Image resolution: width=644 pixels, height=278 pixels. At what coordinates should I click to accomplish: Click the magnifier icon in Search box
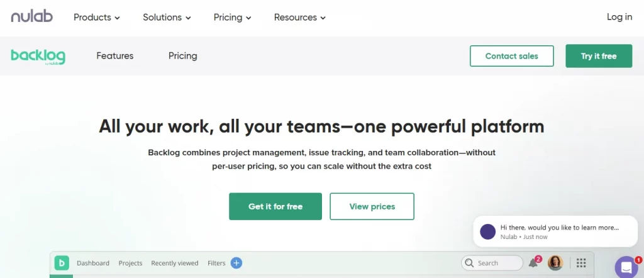pos(469,263)
